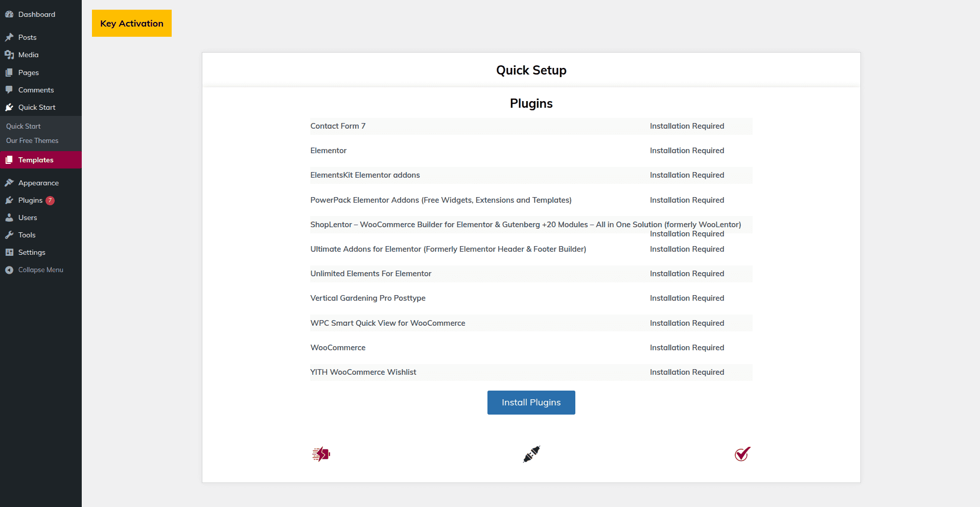Open Our Free Themes submenu
This screenshot has width=980, height=507.
coord(32,140)
